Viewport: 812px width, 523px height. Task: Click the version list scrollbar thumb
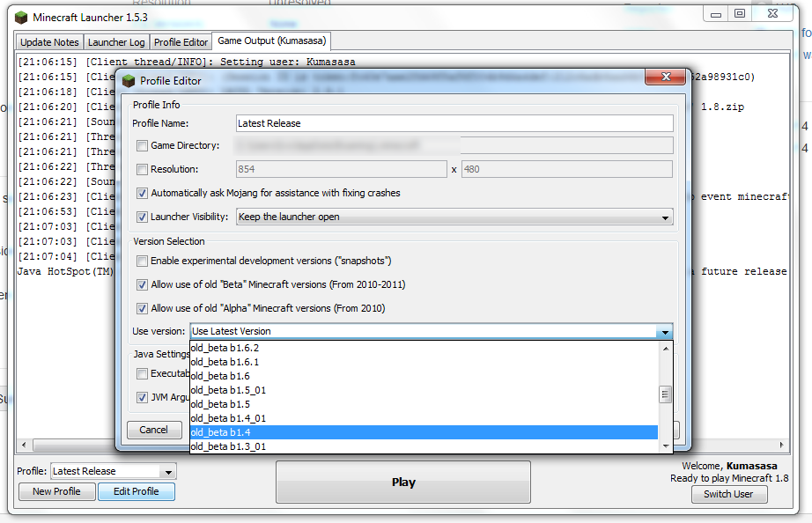pos(666,394)
